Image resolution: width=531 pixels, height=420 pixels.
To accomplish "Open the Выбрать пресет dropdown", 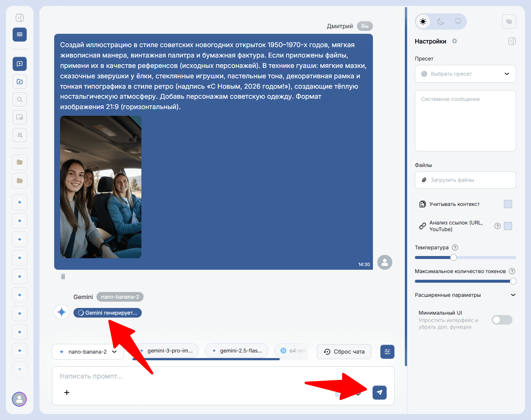I will click(x=465, y=74).
